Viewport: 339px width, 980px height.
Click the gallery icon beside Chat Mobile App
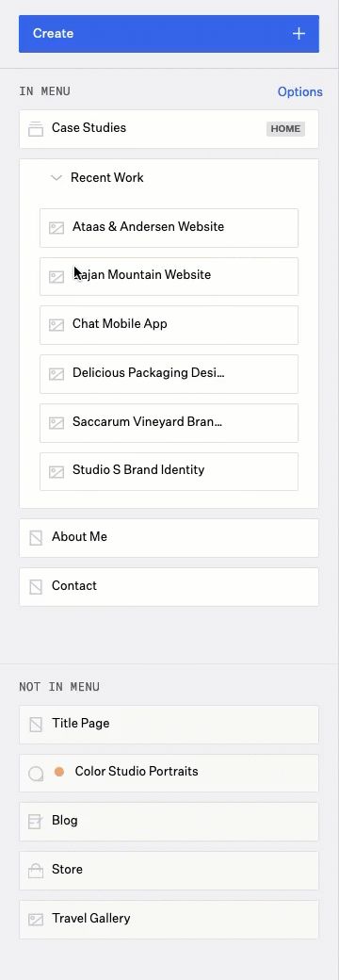pyautogui.click(x=56, y=325)
